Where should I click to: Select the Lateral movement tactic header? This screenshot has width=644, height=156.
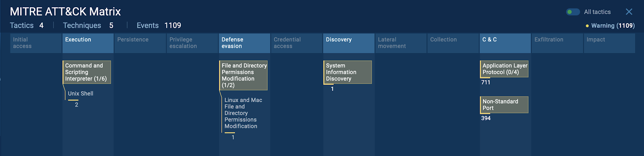[x=401, y=43]
